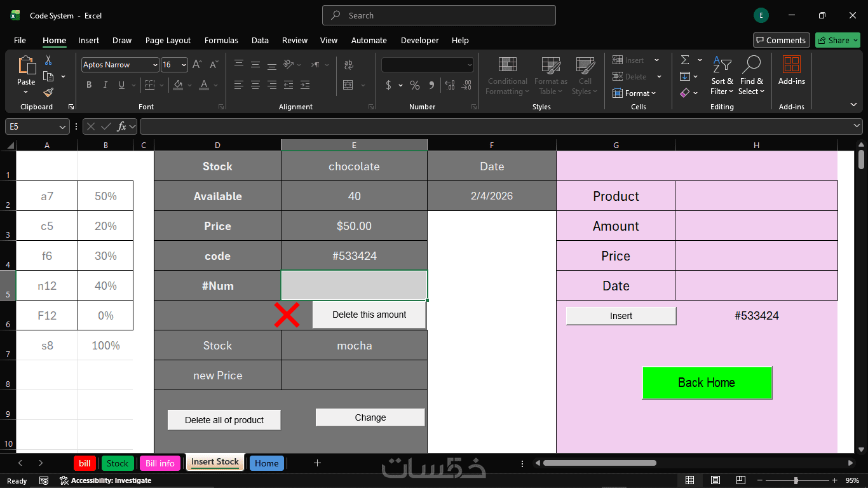Select the red bill sheet tab
The width and height of the screenshot is (868, 488).
pyautogui.click(x=85, y=463)
